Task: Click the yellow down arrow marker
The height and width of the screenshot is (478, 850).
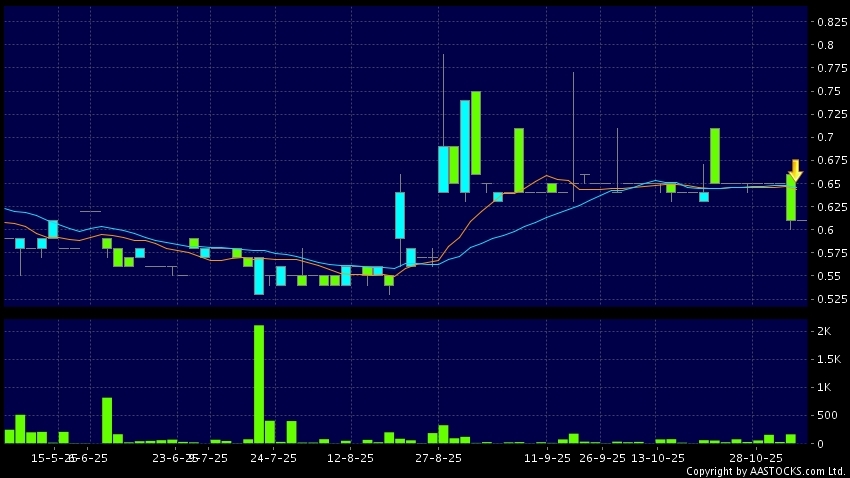Action: 795,170
